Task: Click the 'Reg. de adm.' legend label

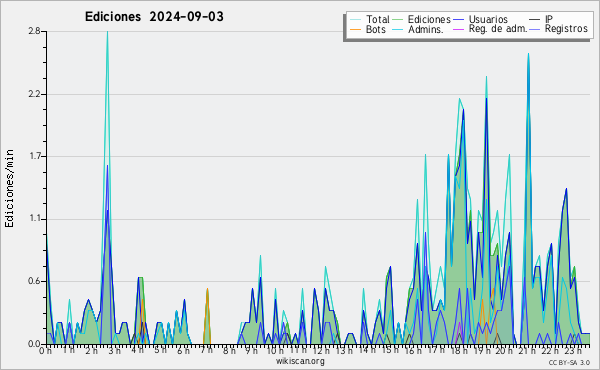Action: 498,29
